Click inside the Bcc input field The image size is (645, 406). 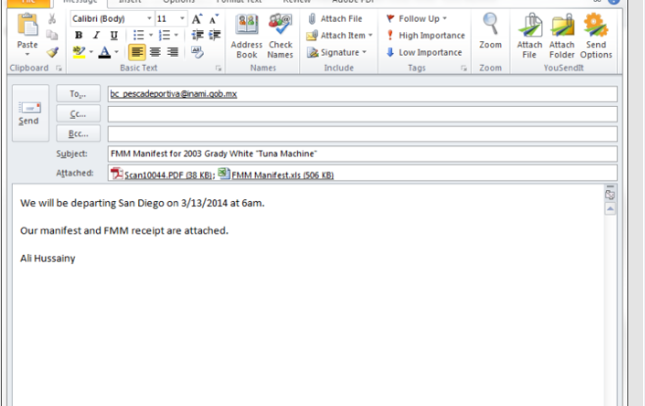pyautogui.click(x=362, y=134)
